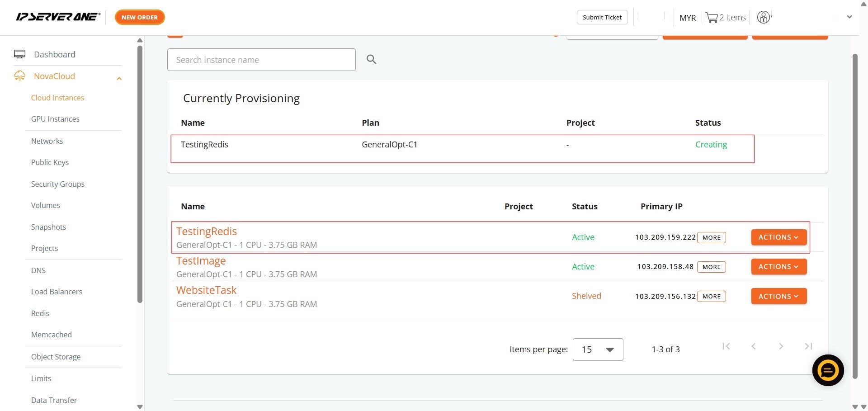Image resolution: width=868 pixels, height=411 pixels.
Task: Click the IP ServerOne logo
Action: (x=58, y=17)
